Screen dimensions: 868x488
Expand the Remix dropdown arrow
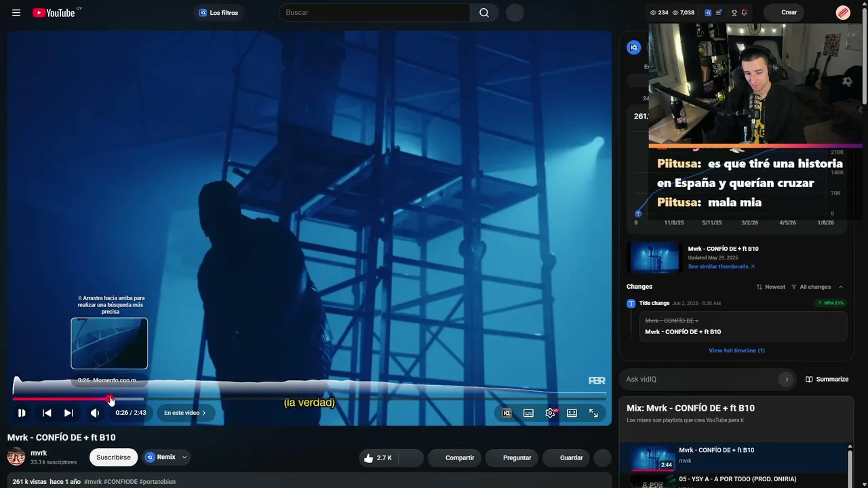point(184,457)
